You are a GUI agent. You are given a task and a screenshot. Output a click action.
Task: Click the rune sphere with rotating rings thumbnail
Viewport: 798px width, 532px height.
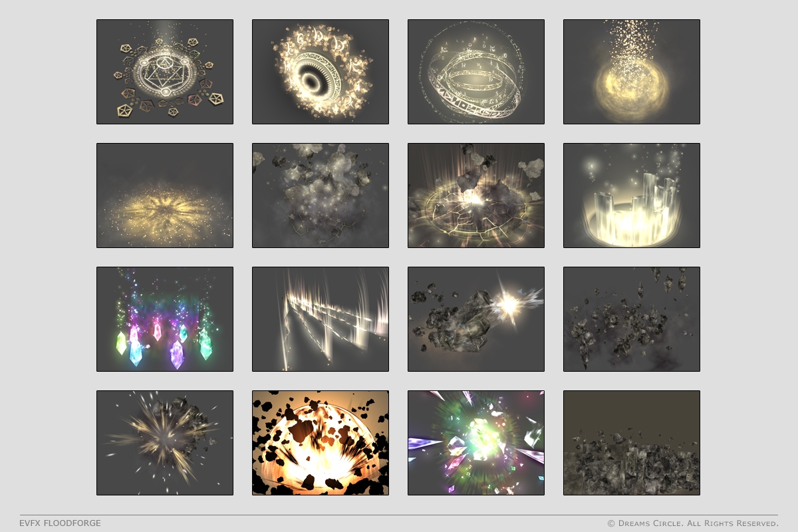point(476,72)
